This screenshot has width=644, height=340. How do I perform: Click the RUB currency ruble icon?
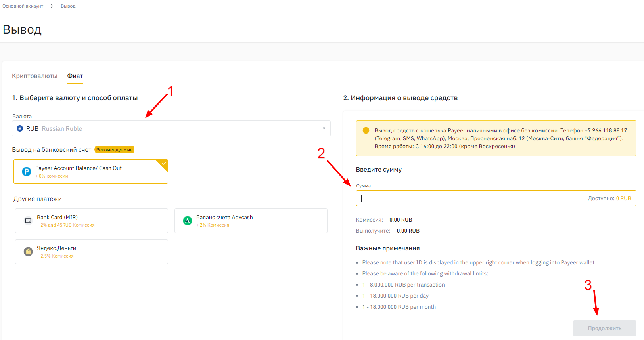(20, 128)
